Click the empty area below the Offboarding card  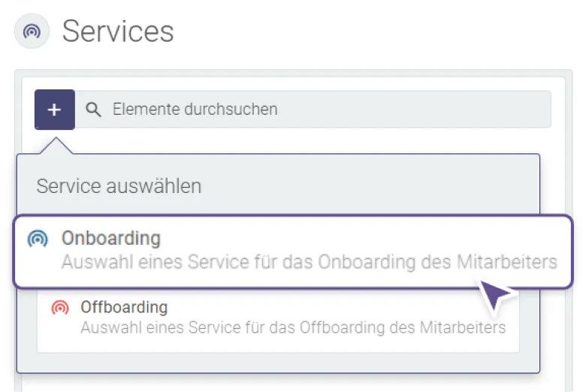(x=278, y=362)
